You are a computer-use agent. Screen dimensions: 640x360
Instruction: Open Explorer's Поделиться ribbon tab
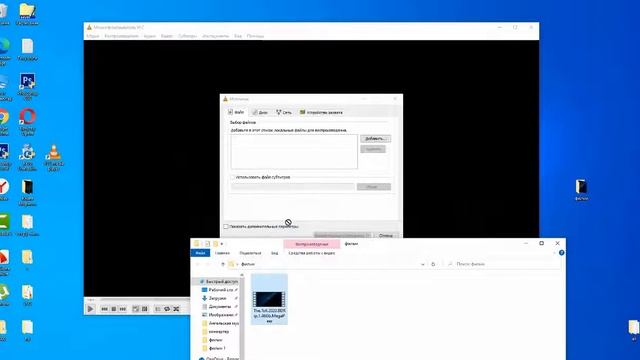click(250, 253)
